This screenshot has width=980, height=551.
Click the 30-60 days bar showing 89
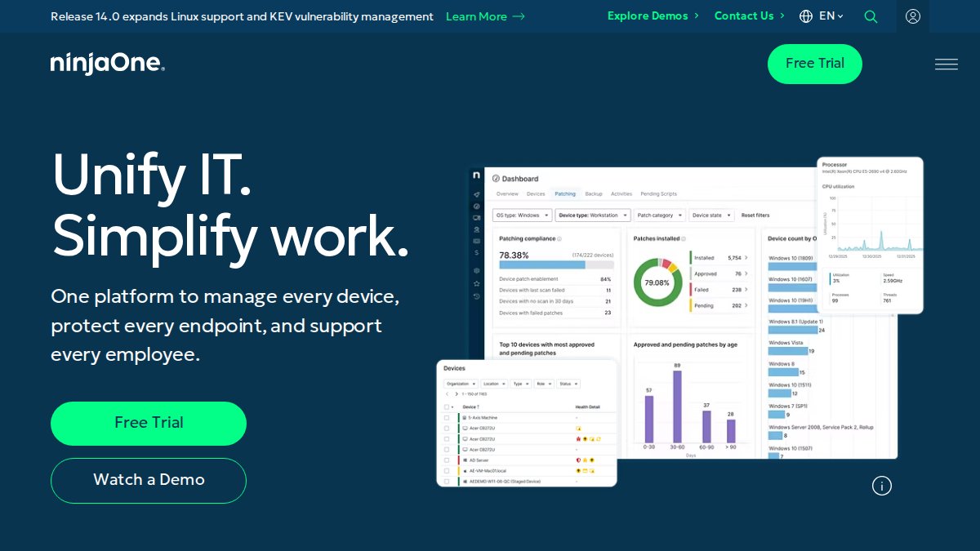tap(677, 407)
